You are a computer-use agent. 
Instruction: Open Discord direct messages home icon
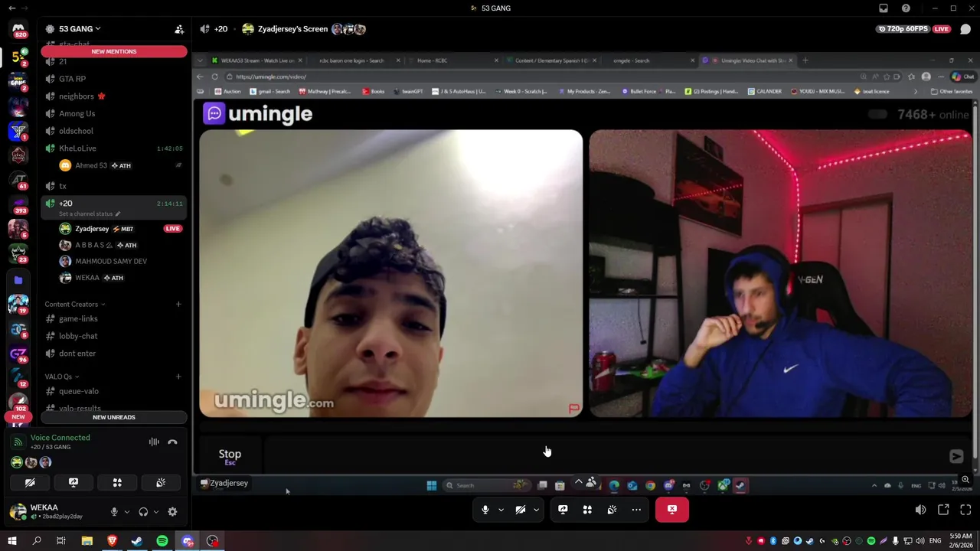(x=18, y=29)
